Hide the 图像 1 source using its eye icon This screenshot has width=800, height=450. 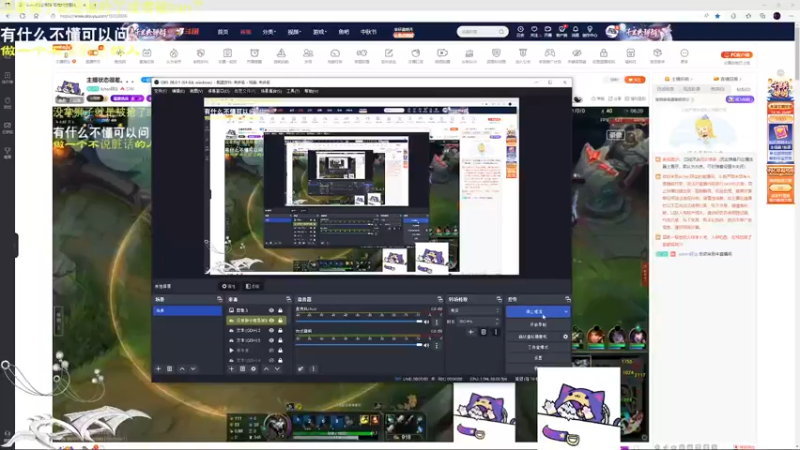click(271, 310)
